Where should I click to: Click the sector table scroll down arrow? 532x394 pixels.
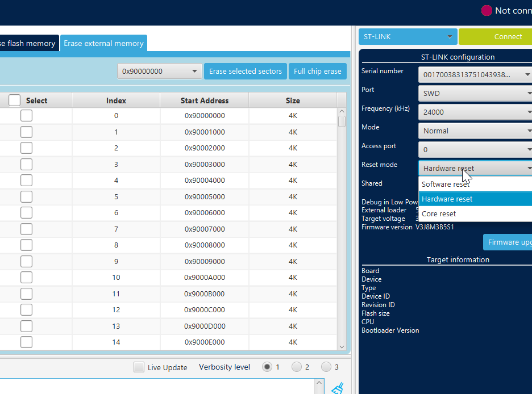coord(342,346)
